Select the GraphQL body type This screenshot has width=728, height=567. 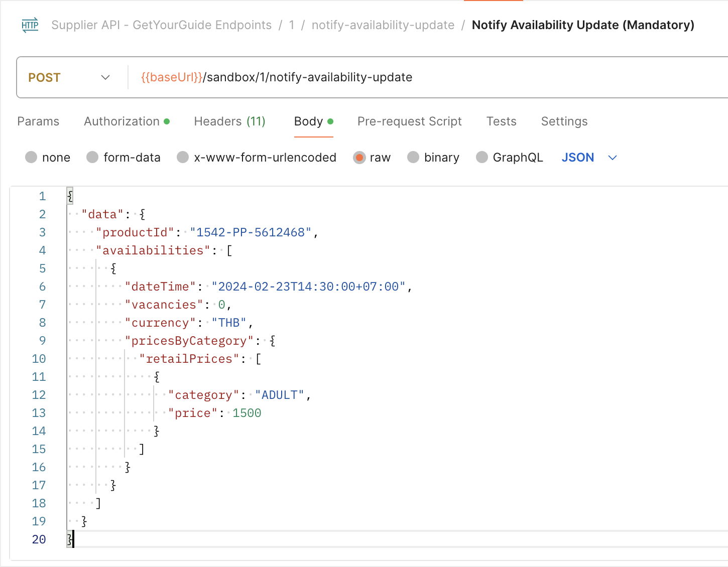[482, 158]
